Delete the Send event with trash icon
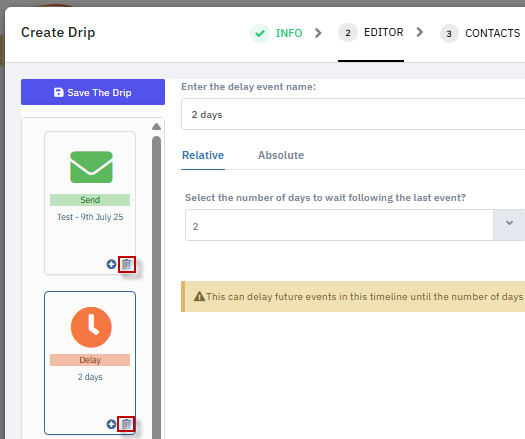Screen dimensions: 525x439 (x=127, y=264)
